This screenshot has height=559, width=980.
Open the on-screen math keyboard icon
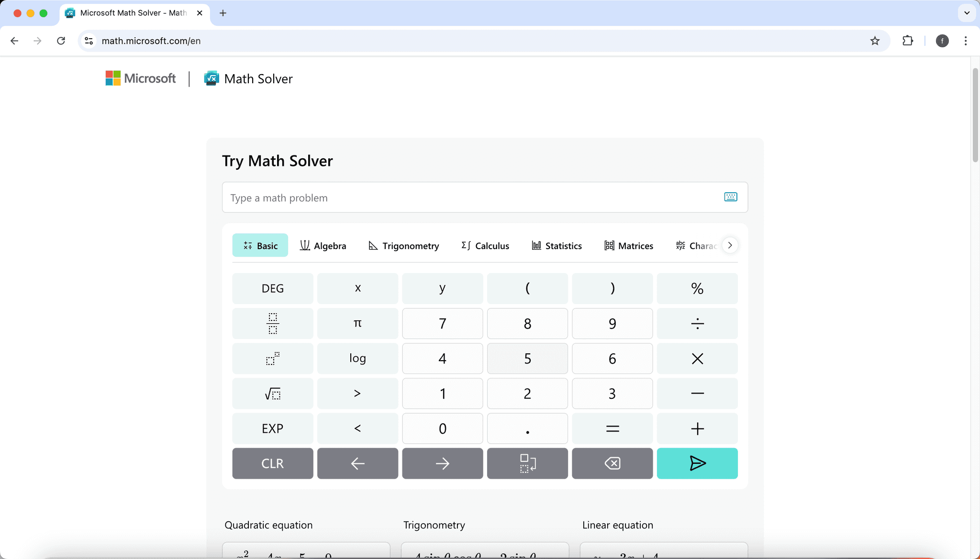click(730, 197)
